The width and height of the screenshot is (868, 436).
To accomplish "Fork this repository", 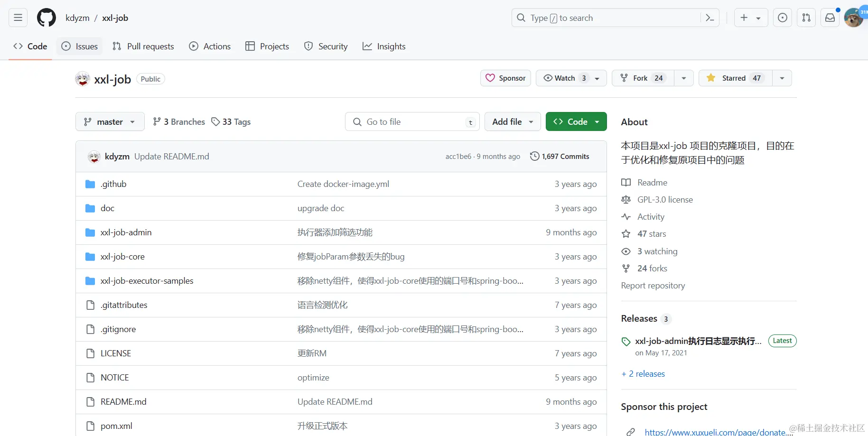I will [x=643, y=78].
